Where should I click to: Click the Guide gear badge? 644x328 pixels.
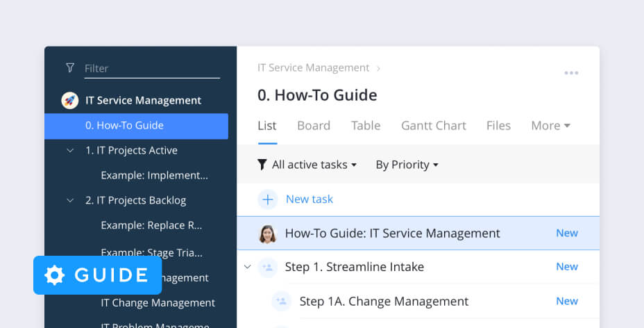coord(97,275)
